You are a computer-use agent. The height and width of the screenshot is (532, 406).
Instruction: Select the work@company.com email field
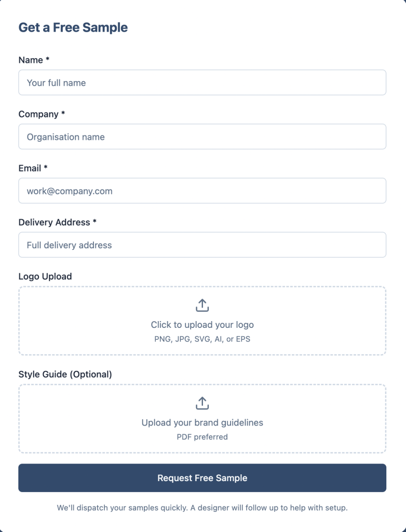202,191
